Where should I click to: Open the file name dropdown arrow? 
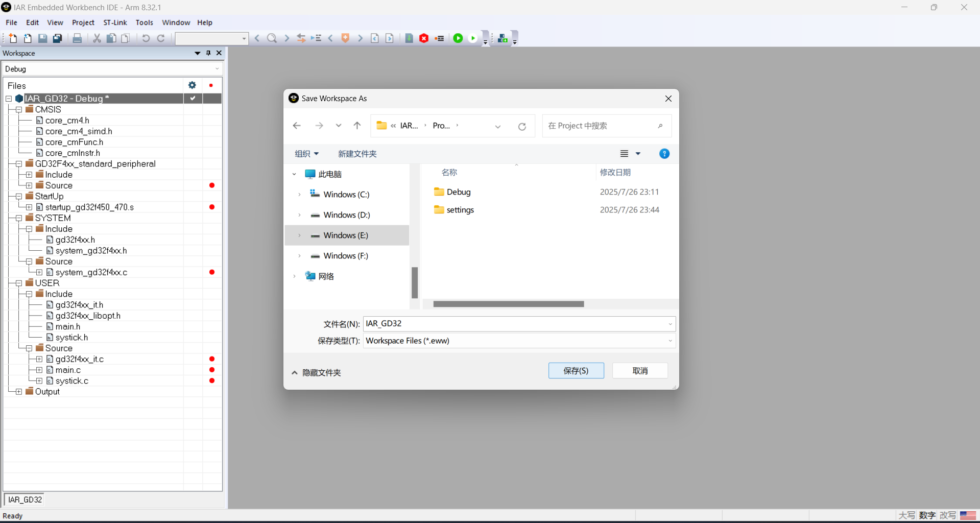[670, 324]
